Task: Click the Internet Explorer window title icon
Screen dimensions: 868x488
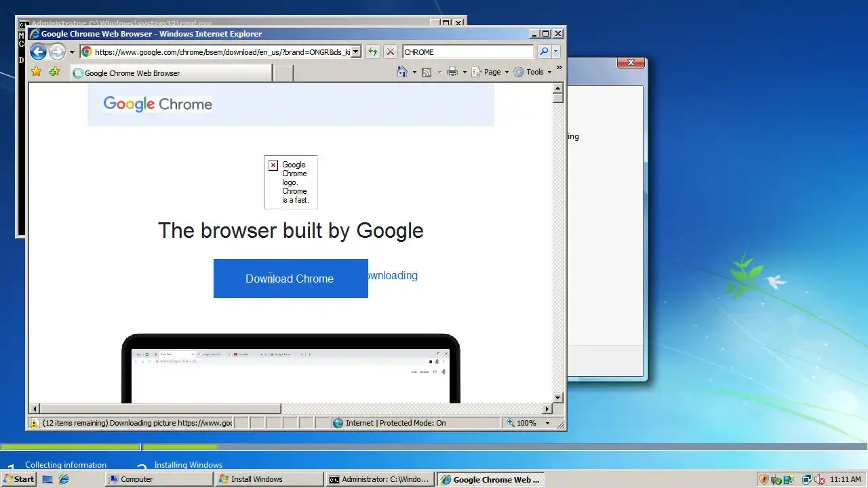Action: pyautogui.click(x=35, y=34)
